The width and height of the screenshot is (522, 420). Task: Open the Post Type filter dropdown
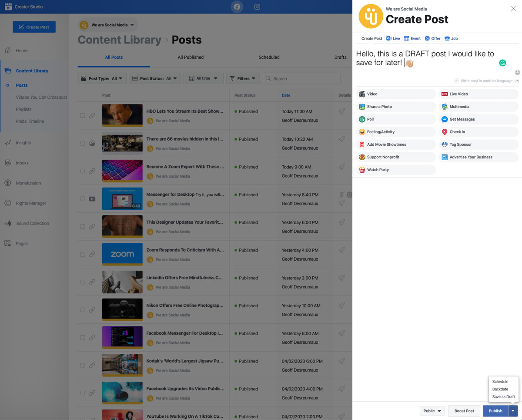coord(101,78)
